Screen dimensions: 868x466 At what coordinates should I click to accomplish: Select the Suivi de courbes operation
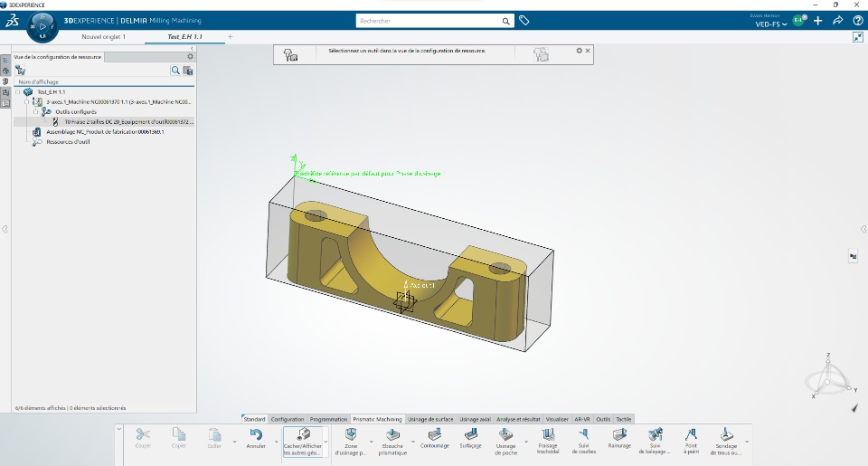click(x=583, y=441)
